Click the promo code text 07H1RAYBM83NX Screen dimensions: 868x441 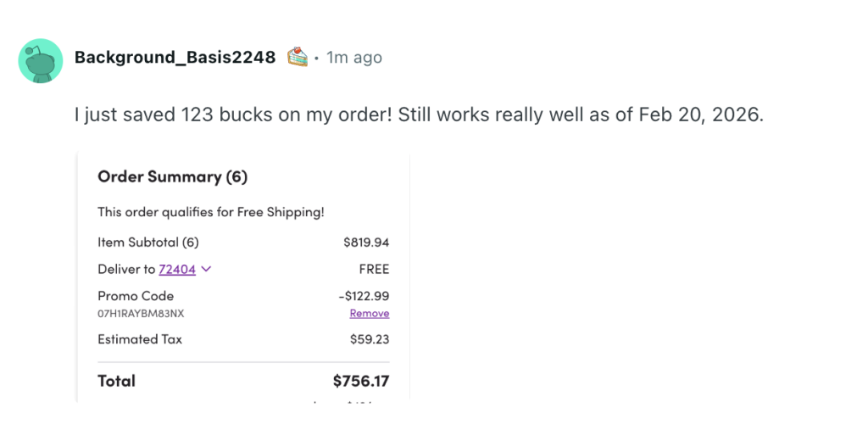141,314
